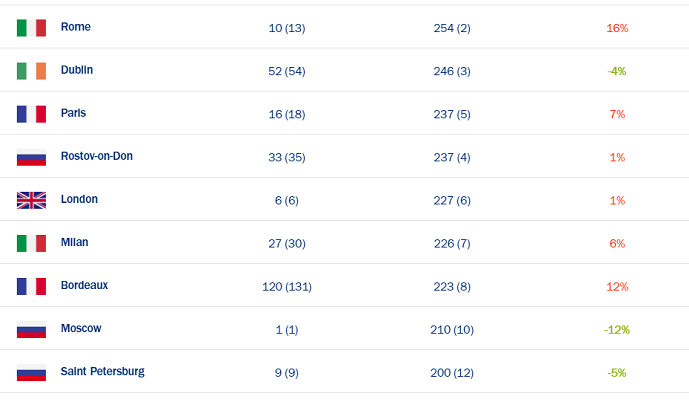Open the Milan city link
This screenshot has width=689, height=400.
tap(75, 242)
